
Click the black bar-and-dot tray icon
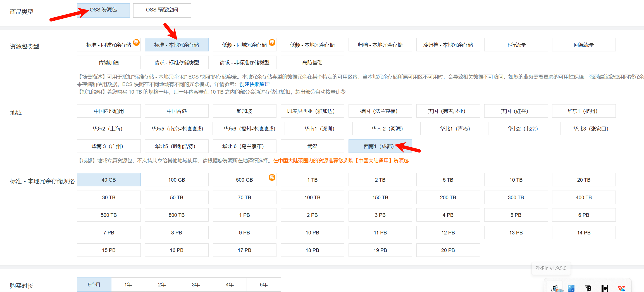point(605,288)
